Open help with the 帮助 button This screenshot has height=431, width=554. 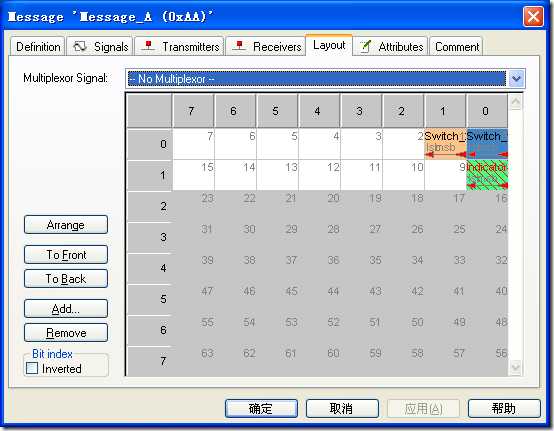tap(504, 408)
